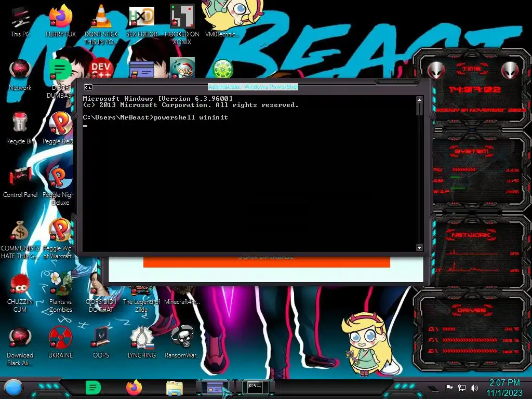The image size is (532, 399).
Task: Open the COMMUNISTS HATE THIS money bag icon
Action: (20, 240)
